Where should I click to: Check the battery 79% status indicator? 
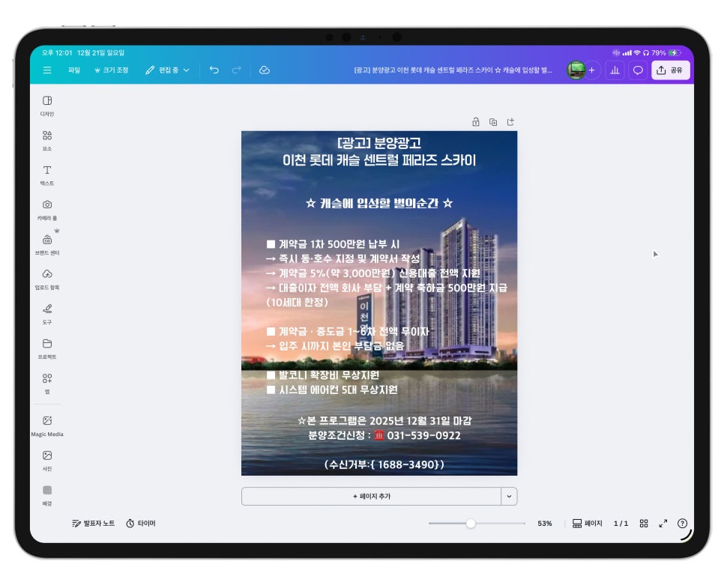[x=666, y=53]
